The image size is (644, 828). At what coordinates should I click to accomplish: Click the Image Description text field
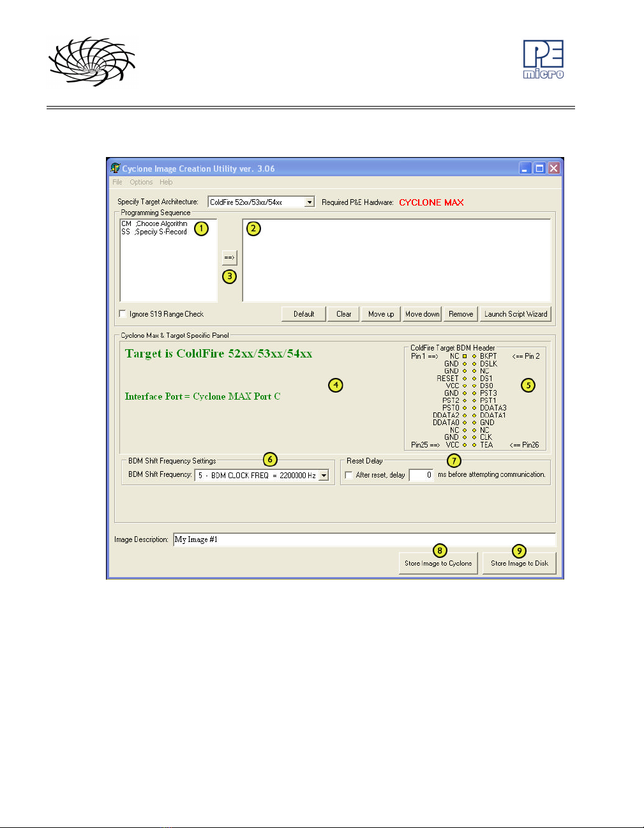(x=364, y=539)
